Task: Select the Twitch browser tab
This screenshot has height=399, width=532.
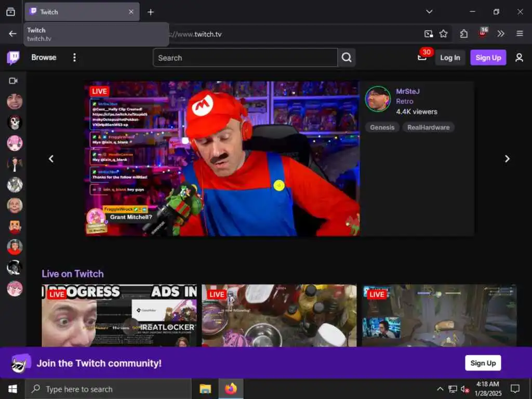Action: 82,12
